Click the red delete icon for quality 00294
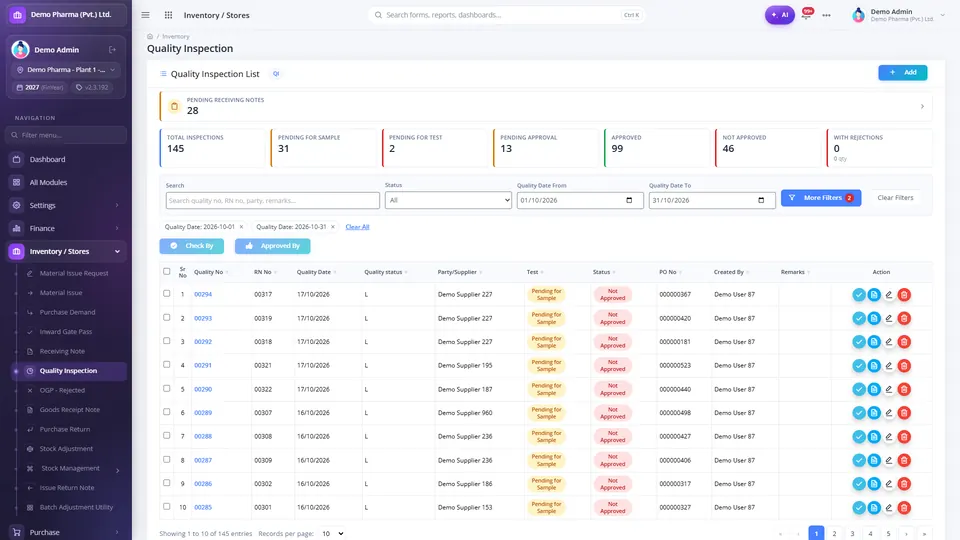The image size is (960, 540). point(904,294)
